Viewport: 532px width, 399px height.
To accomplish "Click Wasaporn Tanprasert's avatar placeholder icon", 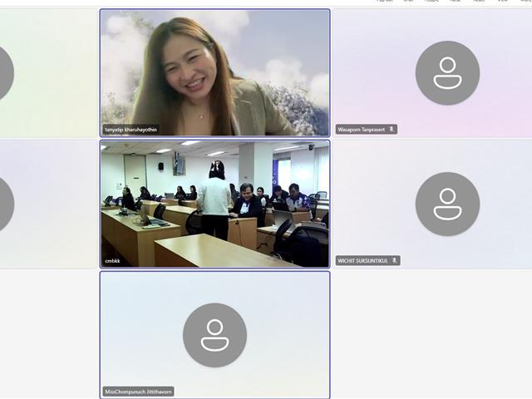I will tap(447, 73).
